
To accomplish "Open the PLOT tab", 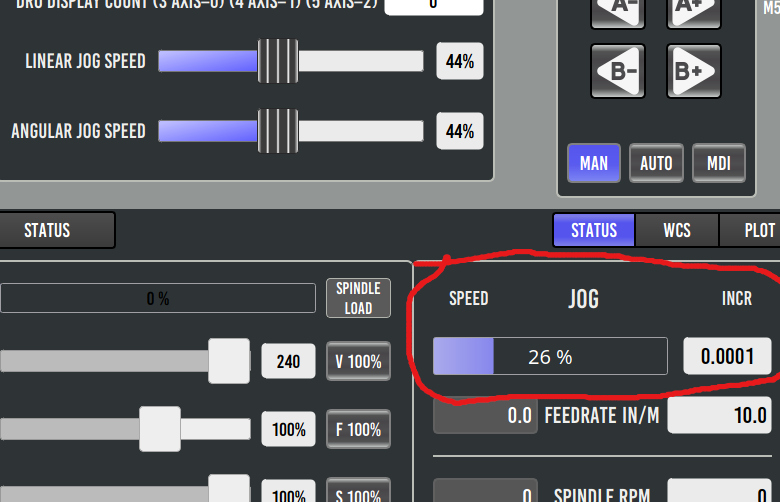I will [x=753, y=230].
